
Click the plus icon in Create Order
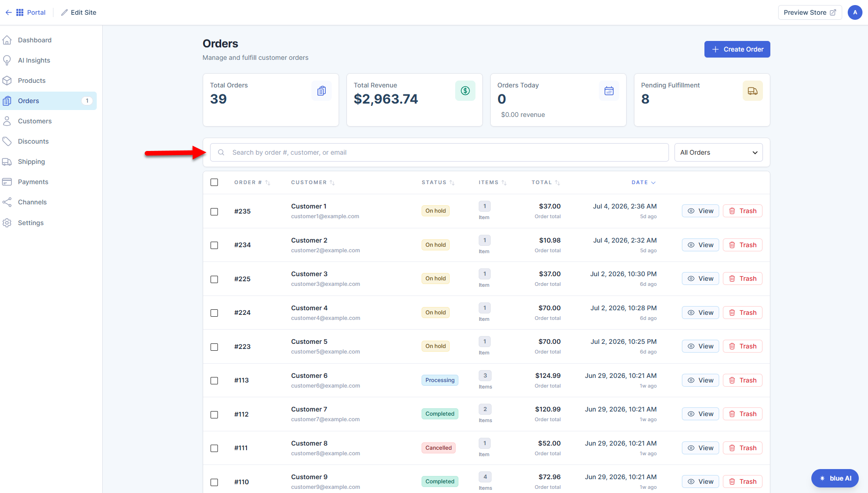(716, 49)
